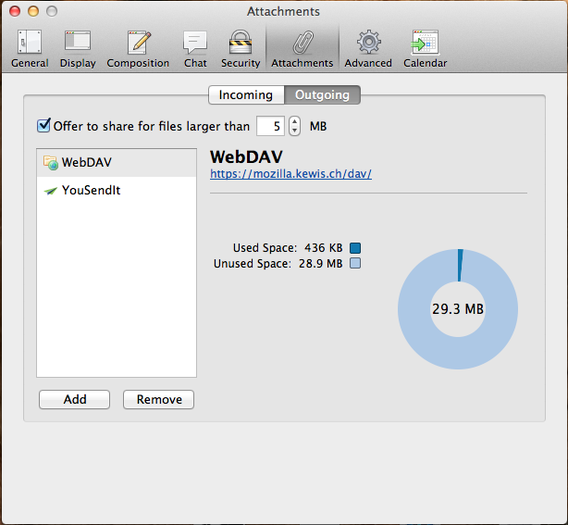The height and width of the screenshot is (525, 568).
Task: Click the Used Space dark blue swatch
Action: pos(355,248)
